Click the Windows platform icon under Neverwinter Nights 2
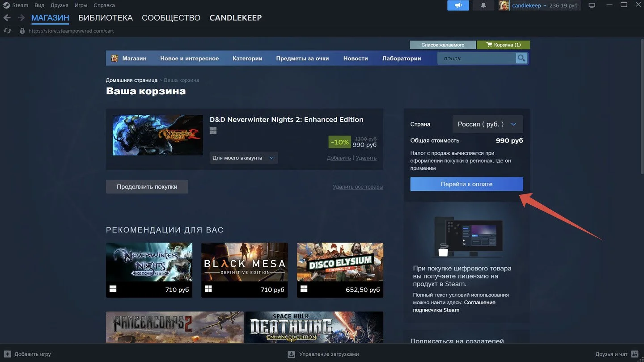This screenshot has height=362, width=644. [213, 130]
